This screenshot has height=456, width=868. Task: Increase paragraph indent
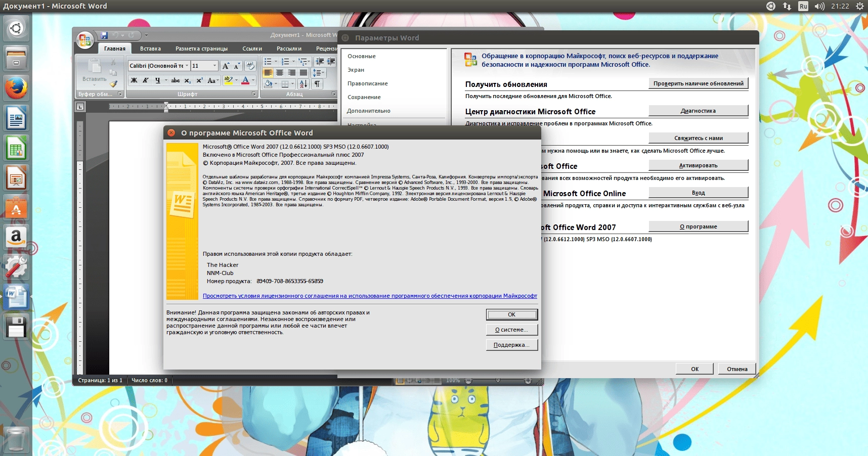[x=331, y=62]
